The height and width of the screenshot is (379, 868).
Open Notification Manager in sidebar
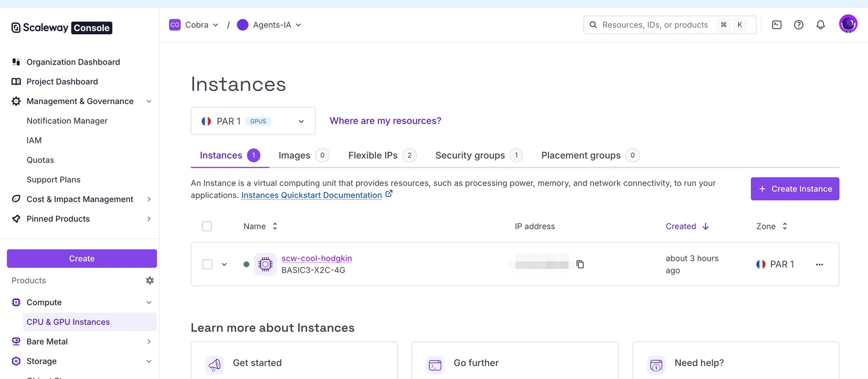pyautogui.click(x=67, y=121)
